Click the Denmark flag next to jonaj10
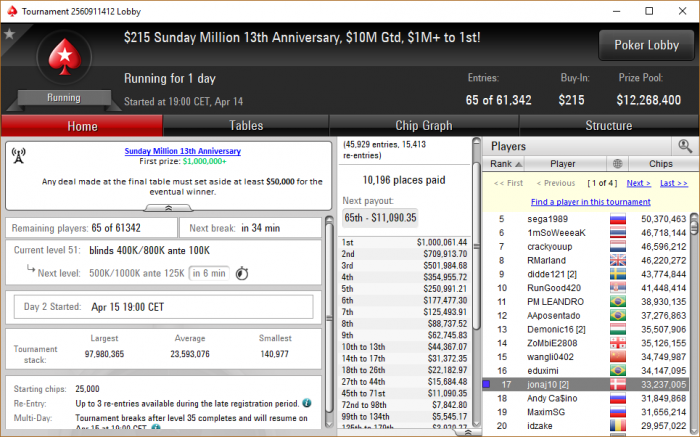The height and width of the screenshot is (437, 700). (617, 384)
